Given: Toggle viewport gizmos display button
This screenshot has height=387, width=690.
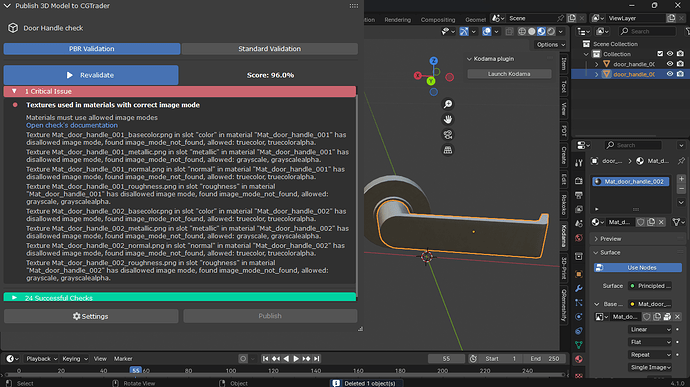Looking at the screenshot, I should coord(464,31).
